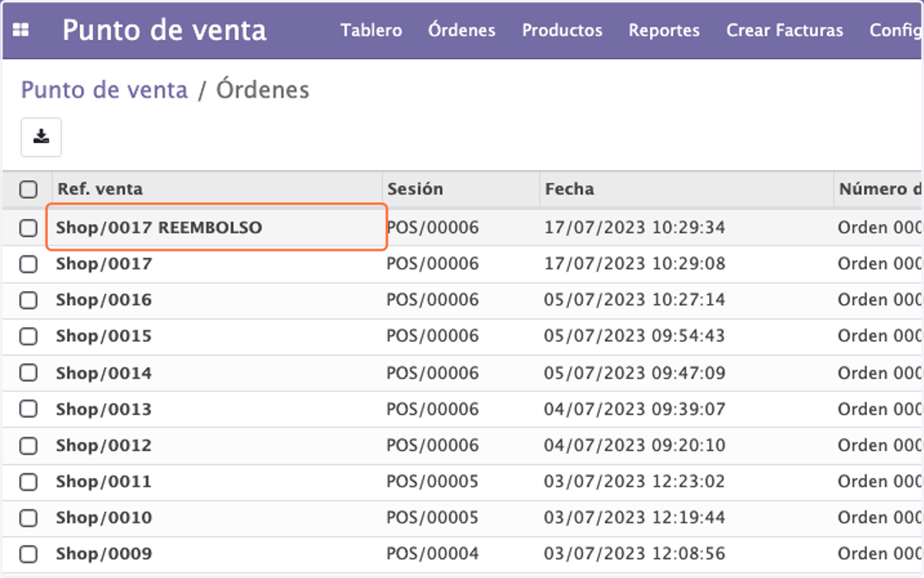Open the Órdenes menu
This screenshot has width=924, height=578.
(x=462, y=31)
